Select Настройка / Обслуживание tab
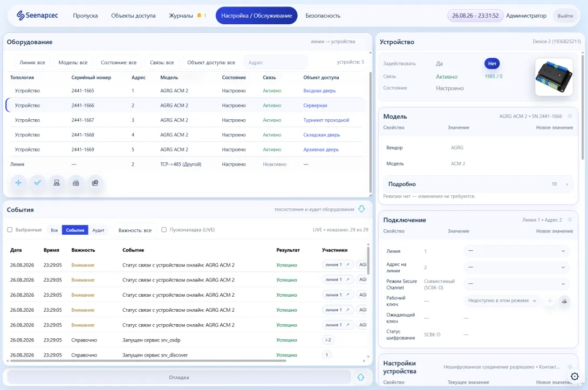Screen dimensions: 588x390 point(256,16)
